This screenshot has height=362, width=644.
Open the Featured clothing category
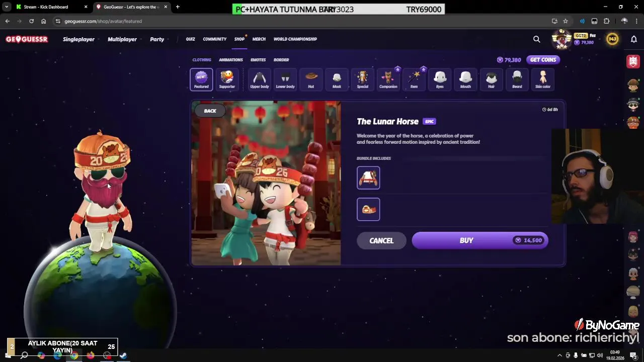(201, 79)
